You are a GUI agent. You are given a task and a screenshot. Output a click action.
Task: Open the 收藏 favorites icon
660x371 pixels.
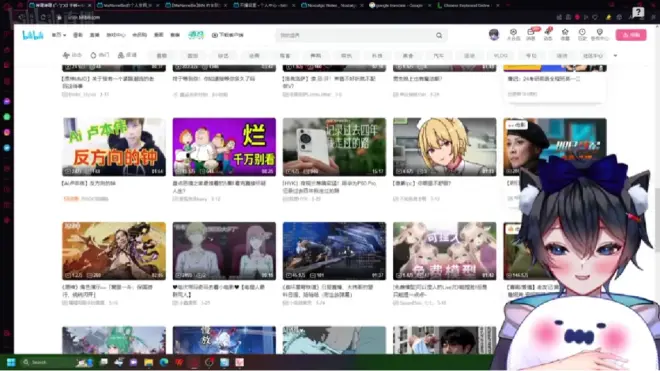pos(565,35)
